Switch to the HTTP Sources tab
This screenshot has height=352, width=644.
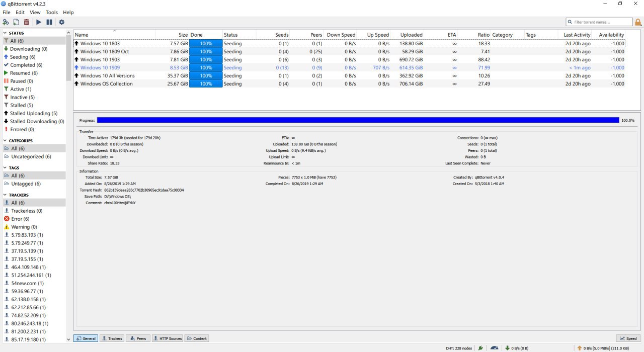pos(168,338)
